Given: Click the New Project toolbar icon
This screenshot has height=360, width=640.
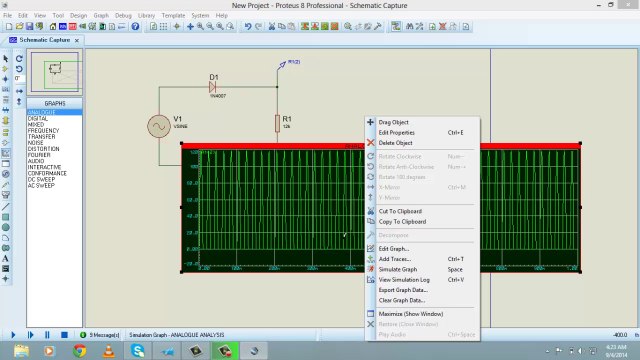Looking at the screenshot, I should (9, 27).
